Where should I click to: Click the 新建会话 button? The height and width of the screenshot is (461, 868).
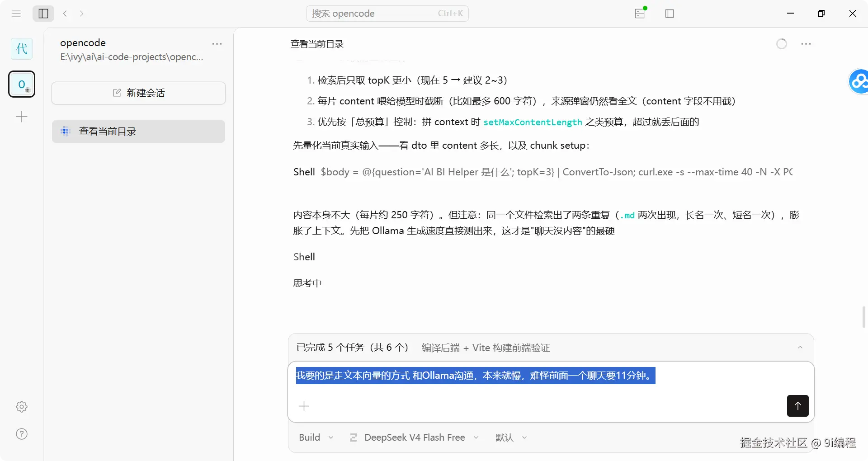pos(138,93)
